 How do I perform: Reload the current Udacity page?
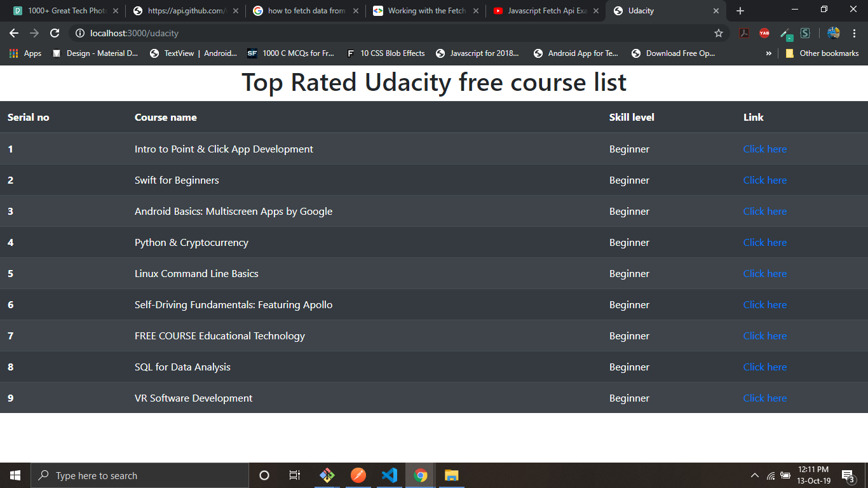click(55, 33)
